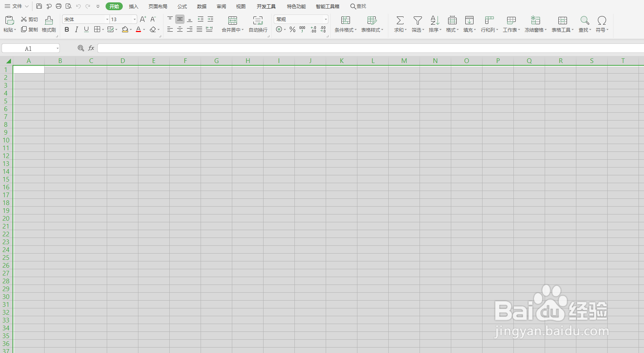Click the decrease decimal icon
The width and height of the screenshot is (644, 353).
click(x=323, y=29)
